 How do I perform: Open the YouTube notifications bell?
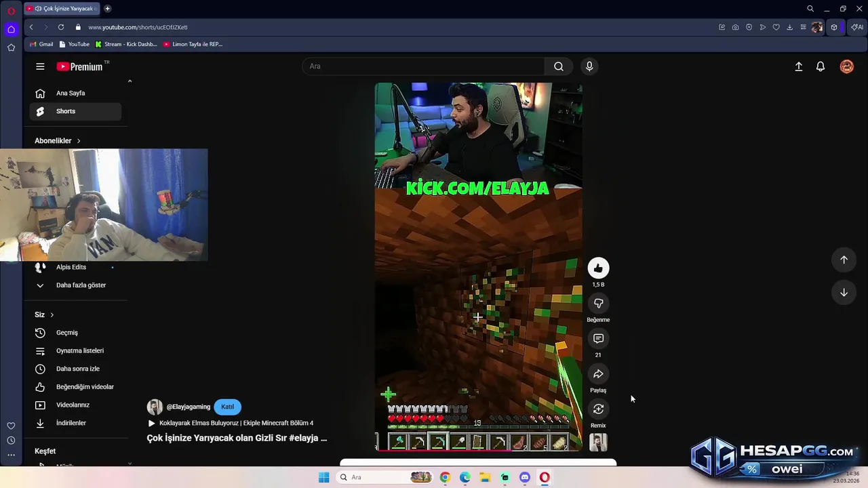tap(821, 66)
